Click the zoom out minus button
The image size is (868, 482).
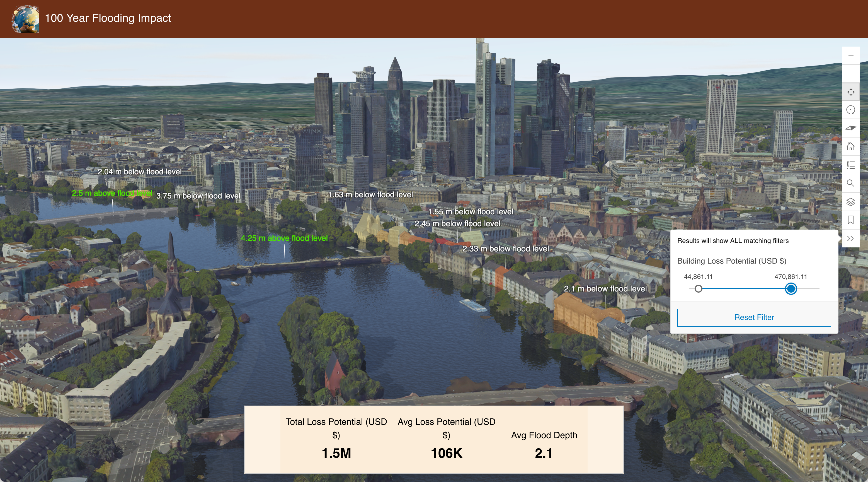(850, 74)
